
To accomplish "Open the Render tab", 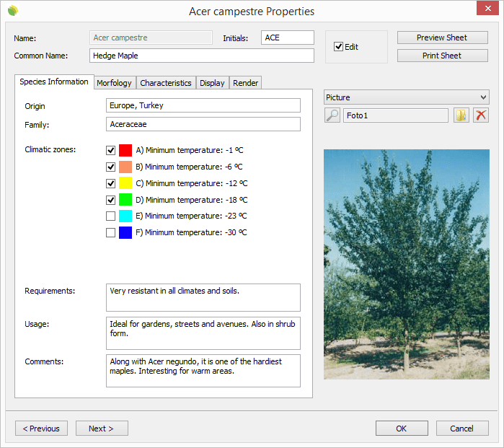I will point(246,83).
